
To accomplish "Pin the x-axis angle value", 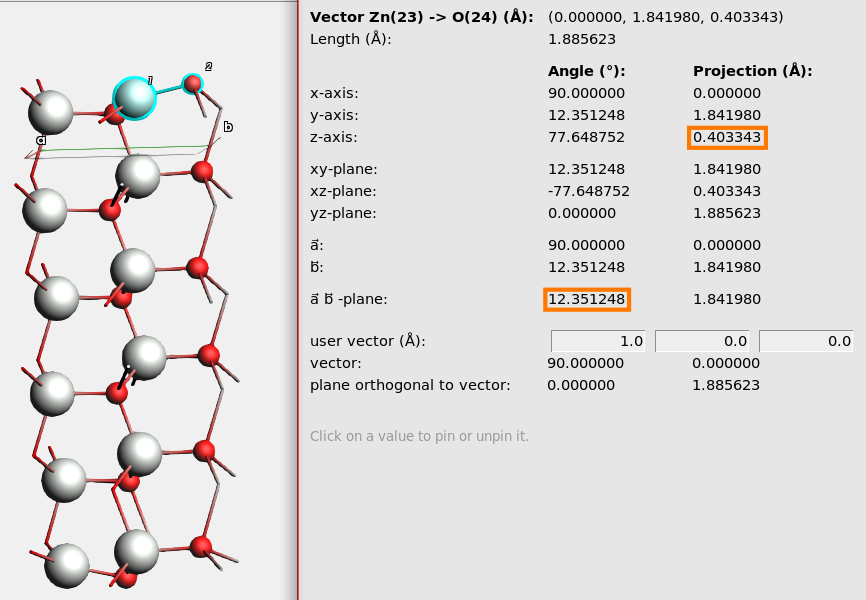I will [586, 93].
